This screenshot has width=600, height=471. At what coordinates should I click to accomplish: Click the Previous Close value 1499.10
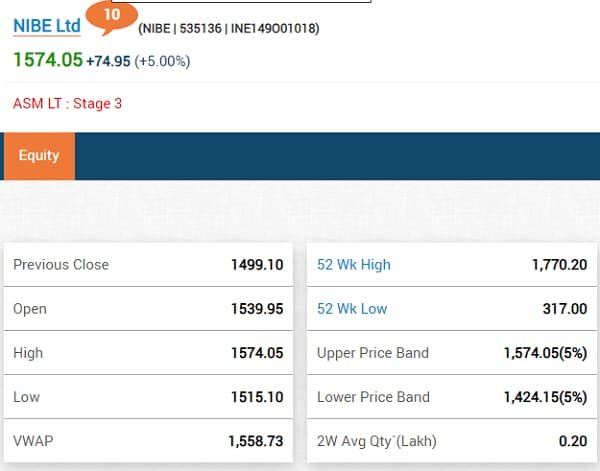[252, 265]
